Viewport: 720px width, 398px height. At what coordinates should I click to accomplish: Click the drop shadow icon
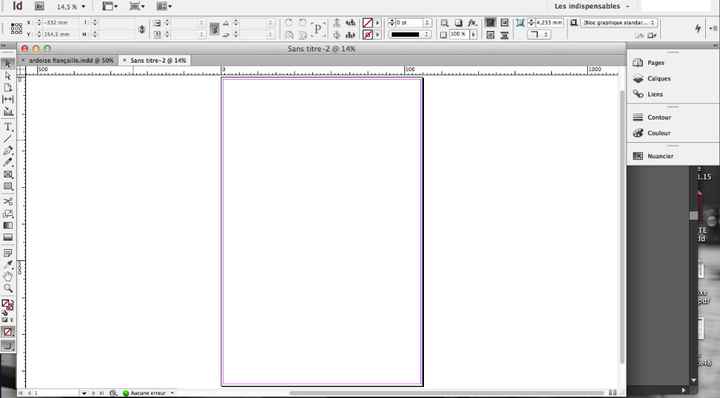click(x=458, y=22)
